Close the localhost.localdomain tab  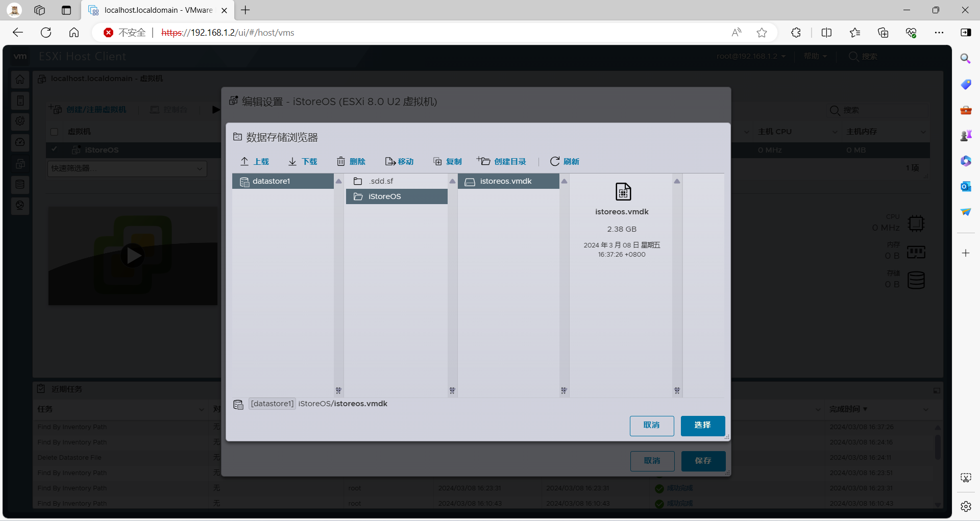[x=224, y=10]
